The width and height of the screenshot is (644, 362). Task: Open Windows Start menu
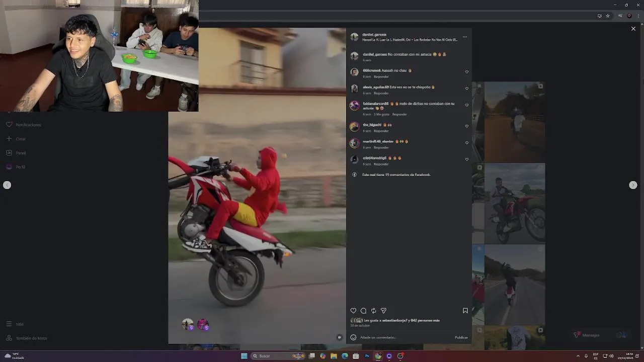point(244,356)
